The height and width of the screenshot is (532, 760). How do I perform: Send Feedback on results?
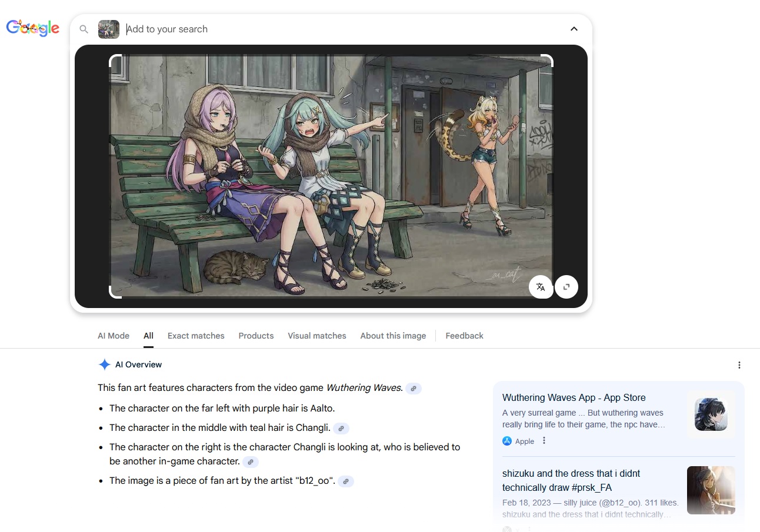(x=464, y=336)
